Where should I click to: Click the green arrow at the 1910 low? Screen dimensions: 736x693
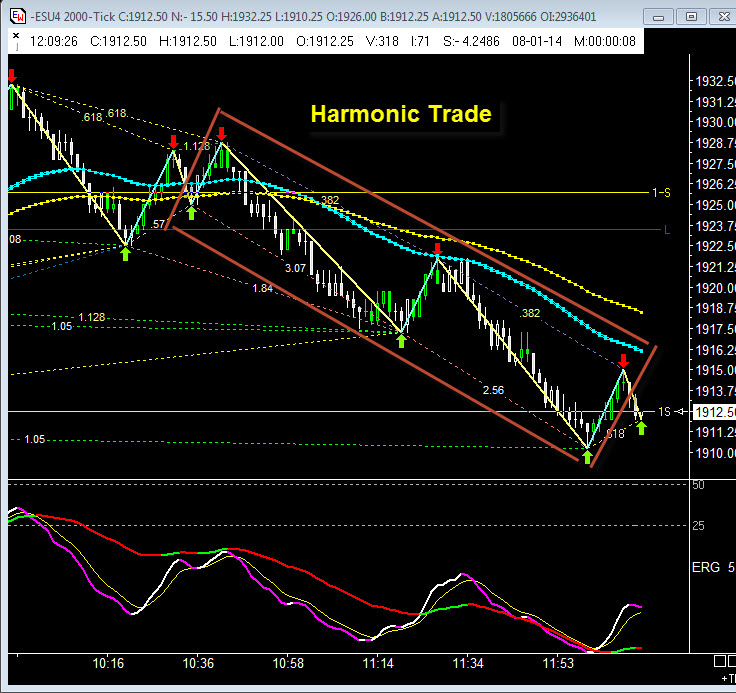point(587,457)
